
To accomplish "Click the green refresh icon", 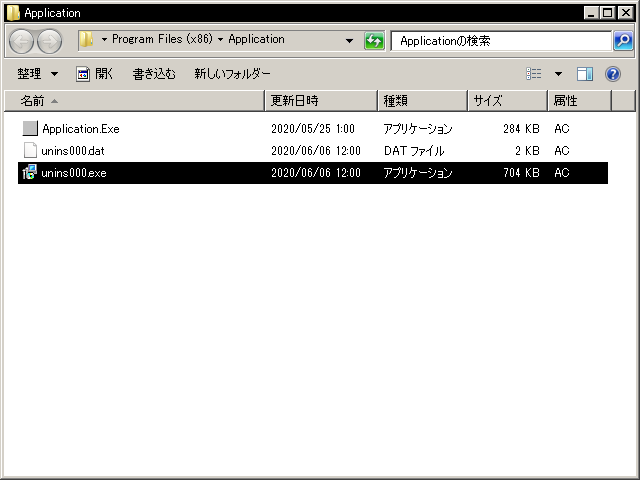I will [x=374, y=41].
